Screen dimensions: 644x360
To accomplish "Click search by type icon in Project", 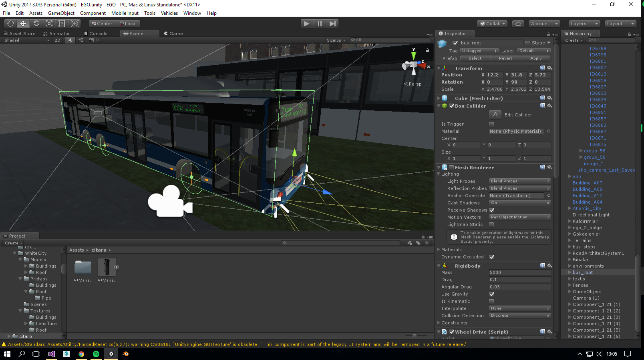I will tap(409, 243).
